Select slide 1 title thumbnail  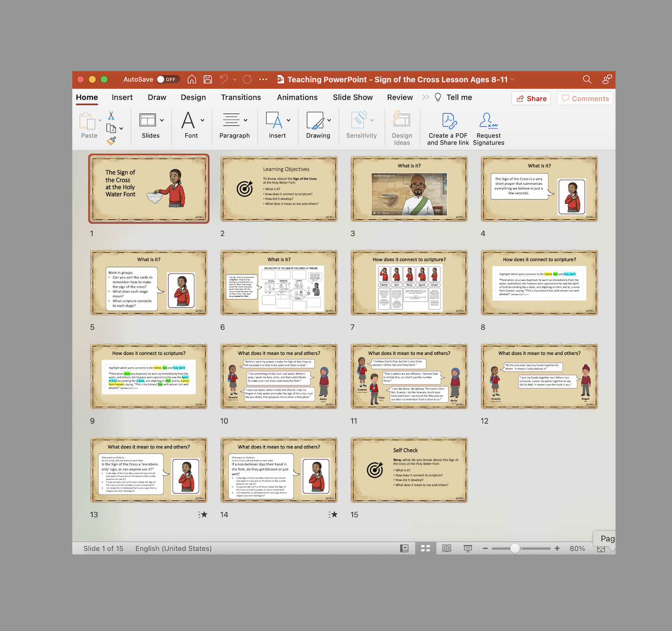(x=149, y=189)
